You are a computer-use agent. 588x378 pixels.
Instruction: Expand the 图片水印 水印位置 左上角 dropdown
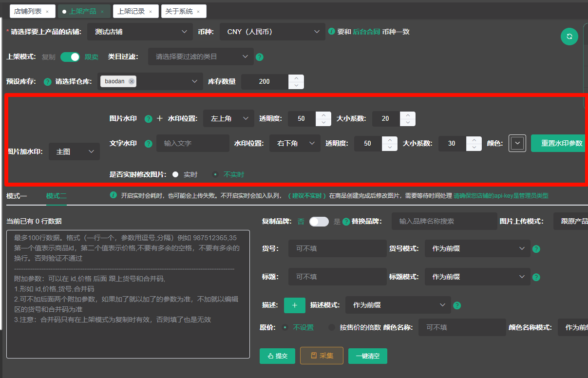pos(228,118)
